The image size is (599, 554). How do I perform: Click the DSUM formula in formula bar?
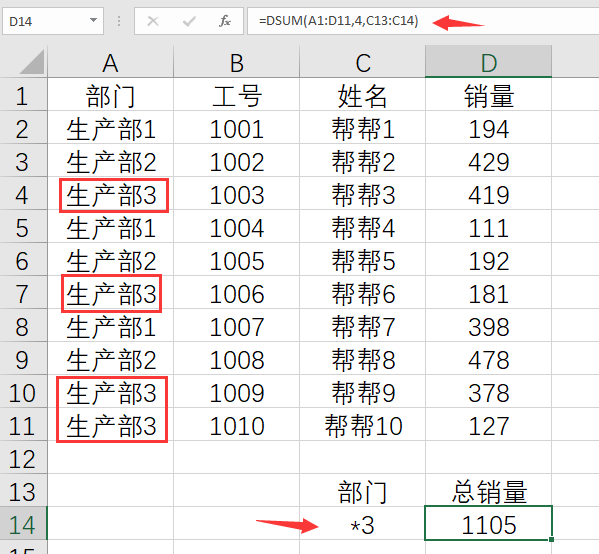point(338,21)
